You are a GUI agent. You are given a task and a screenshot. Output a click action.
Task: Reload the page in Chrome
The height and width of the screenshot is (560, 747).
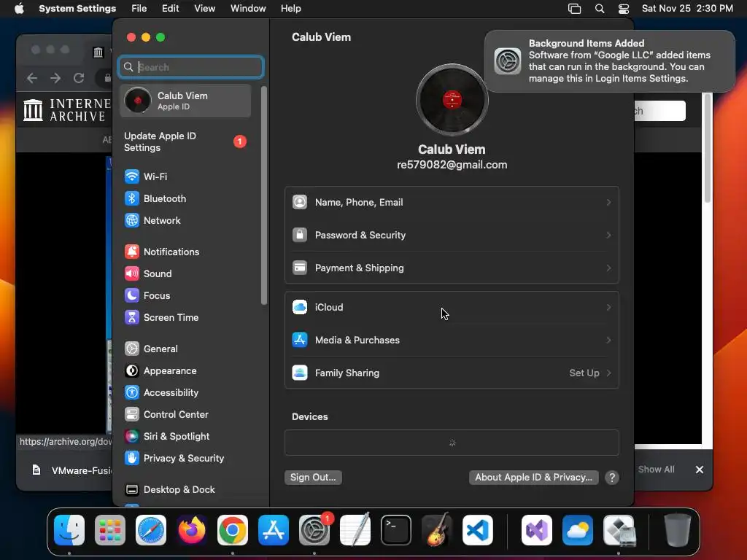tap(79, 77)
